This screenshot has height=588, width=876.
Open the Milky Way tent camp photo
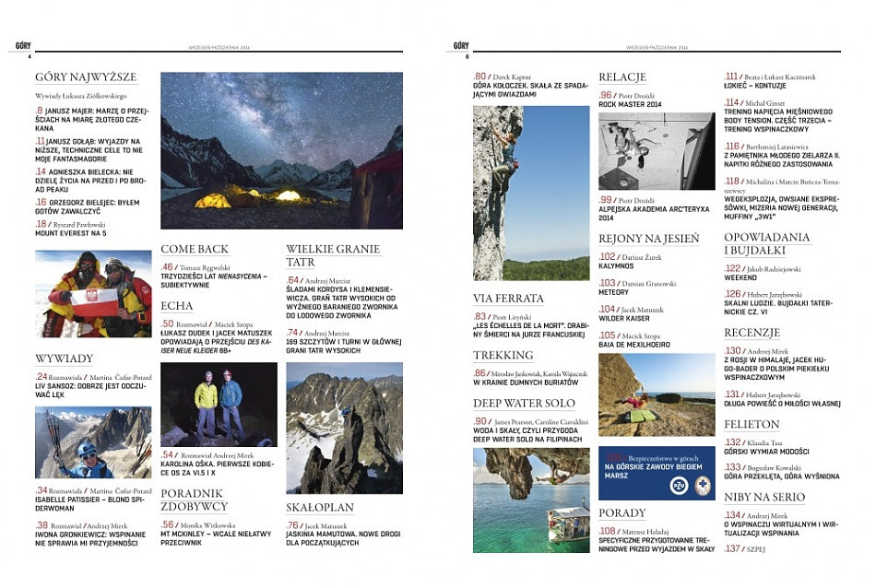click(281, 151)
